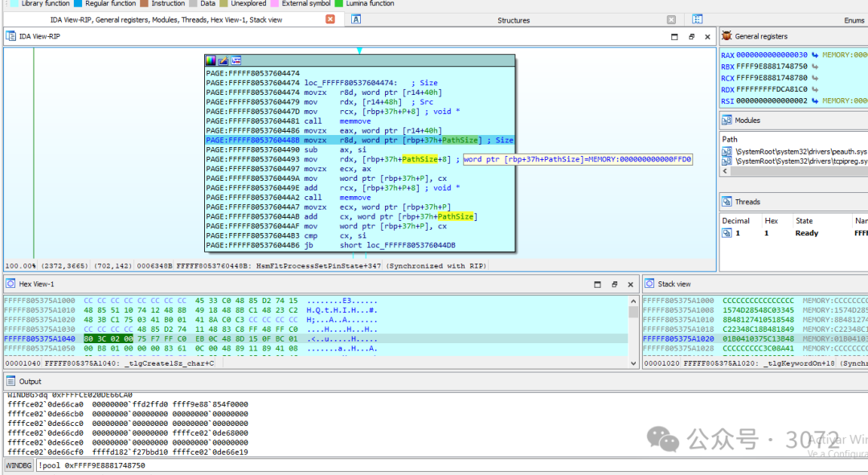
Task: Select stack row FFFFF805375A1020
Action: [755, 339]
